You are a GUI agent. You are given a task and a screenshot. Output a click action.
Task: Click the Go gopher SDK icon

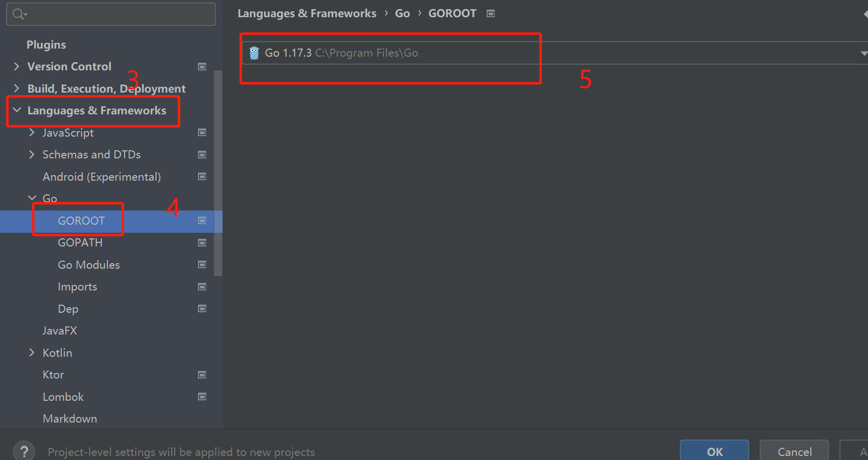(254, 53)
